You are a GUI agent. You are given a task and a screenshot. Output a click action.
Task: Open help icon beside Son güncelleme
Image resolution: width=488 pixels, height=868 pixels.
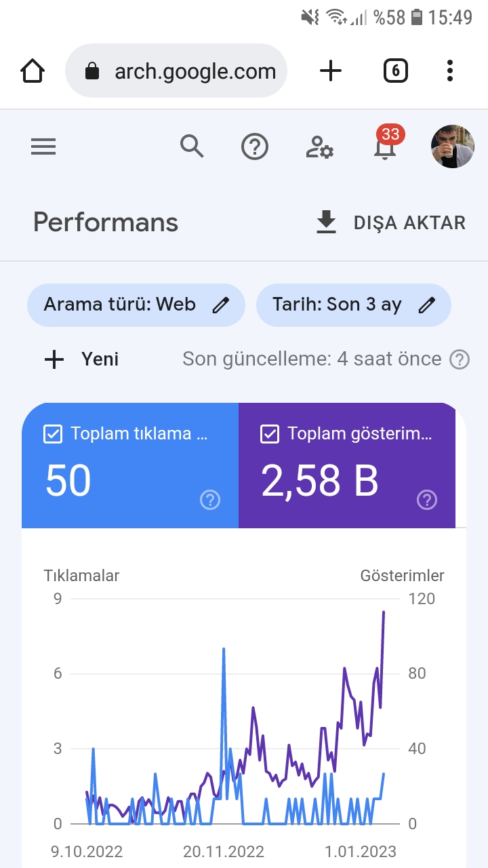coord(460,359)
